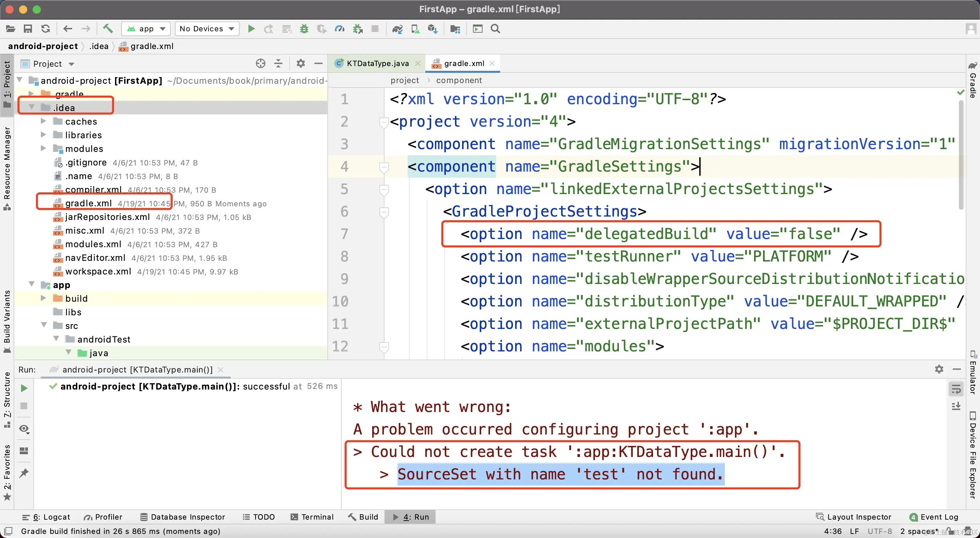Click the hammer Make Project icon

pos(108,29)
